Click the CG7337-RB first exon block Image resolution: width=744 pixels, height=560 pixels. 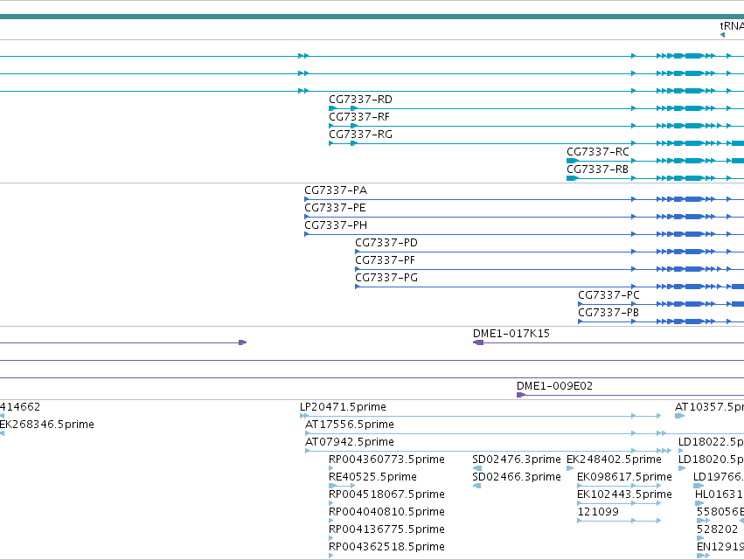(x=573, y=178)
